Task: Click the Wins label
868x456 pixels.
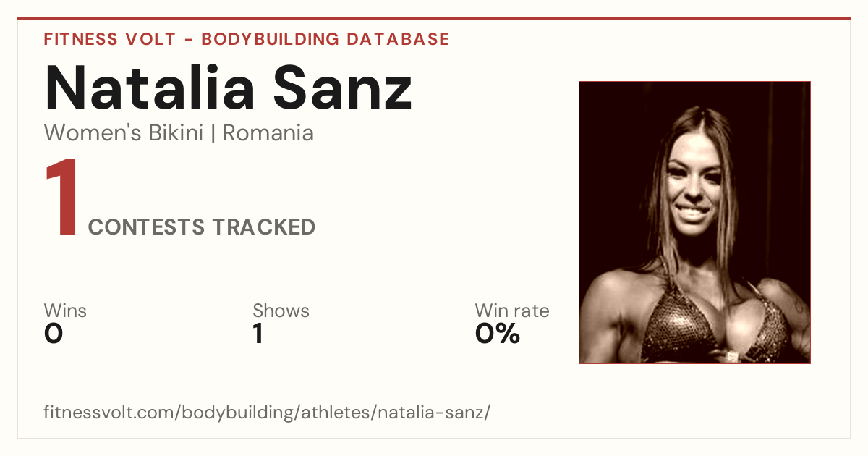Action: [65, 311]
